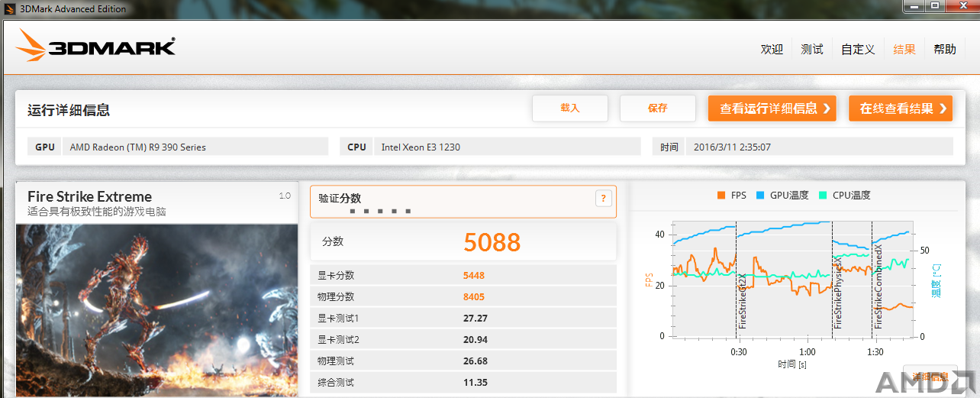Click the 分数 label beside 5088
The image size is (980, 398).
coord(333,241)
